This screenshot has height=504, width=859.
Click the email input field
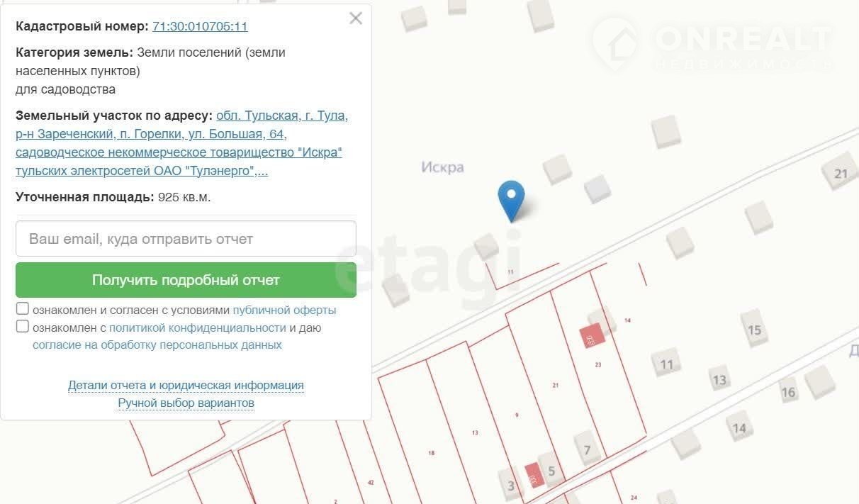click(x=186, y=239)
